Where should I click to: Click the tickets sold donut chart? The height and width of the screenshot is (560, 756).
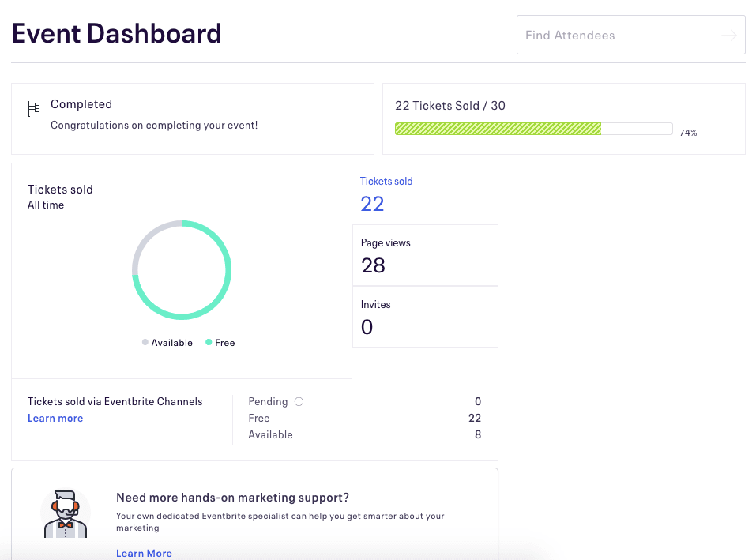click(x=182, y=270)
